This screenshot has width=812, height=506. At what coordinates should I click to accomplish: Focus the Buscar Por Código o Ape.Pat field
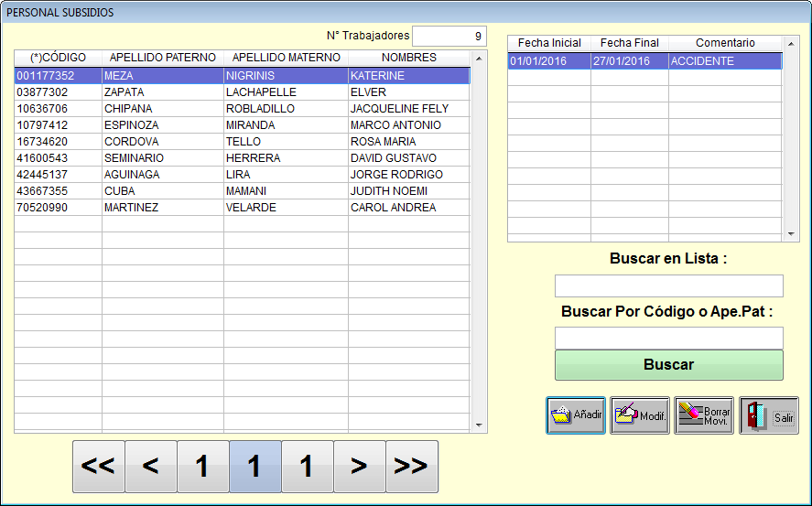click(x=668, y=338)
